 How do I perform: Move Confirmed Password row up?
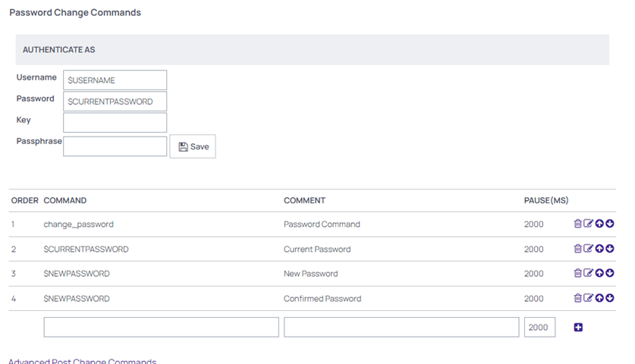[x=599, y=298]
